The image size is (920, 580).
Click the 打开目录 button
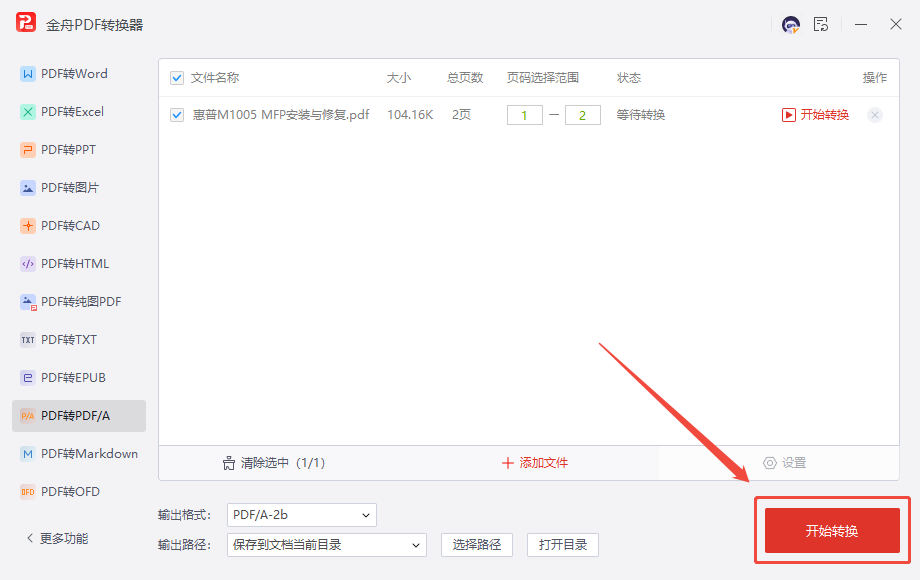coord(563,545)
